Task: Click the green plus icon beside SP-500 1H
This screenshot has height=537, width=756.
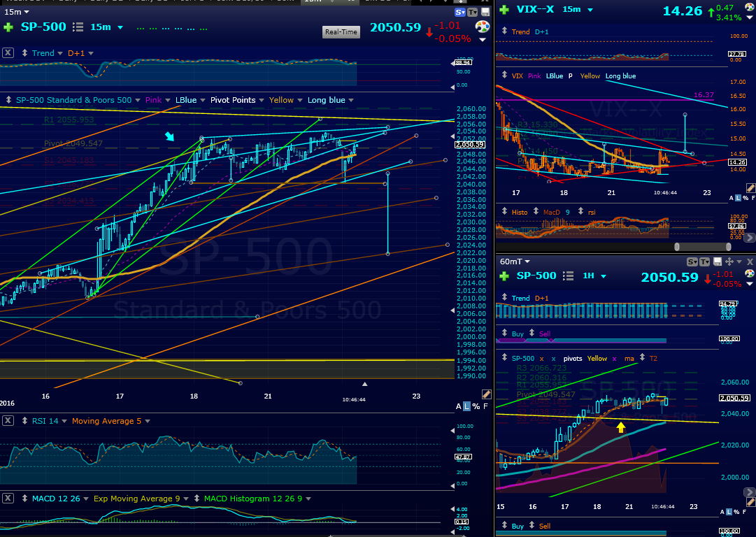Action: [504, 276]
